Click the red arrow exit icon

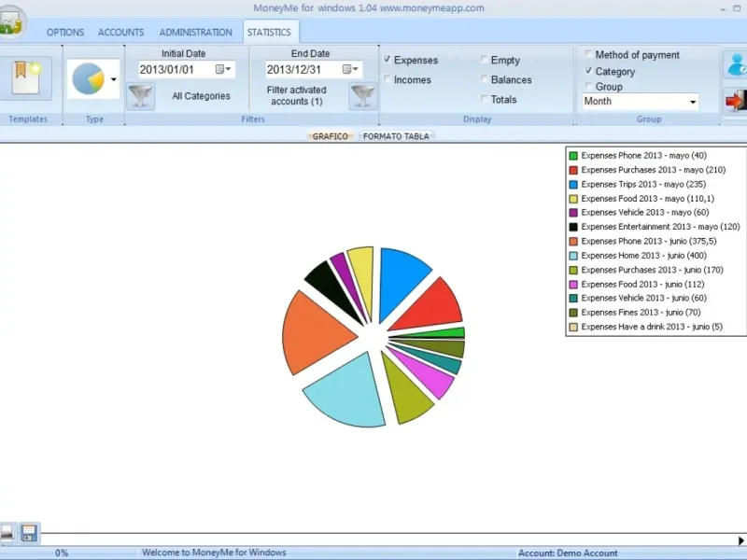[736, 101]
